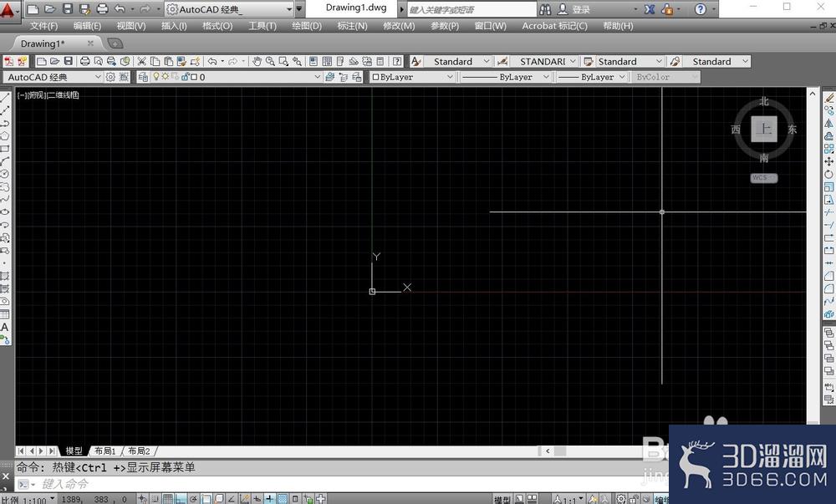Image resolution: width=836 pixels, height=504 pixels.
Task: Select the Line tool in draw toolbar
Action: pyautogui.click(x=5, y=98)
